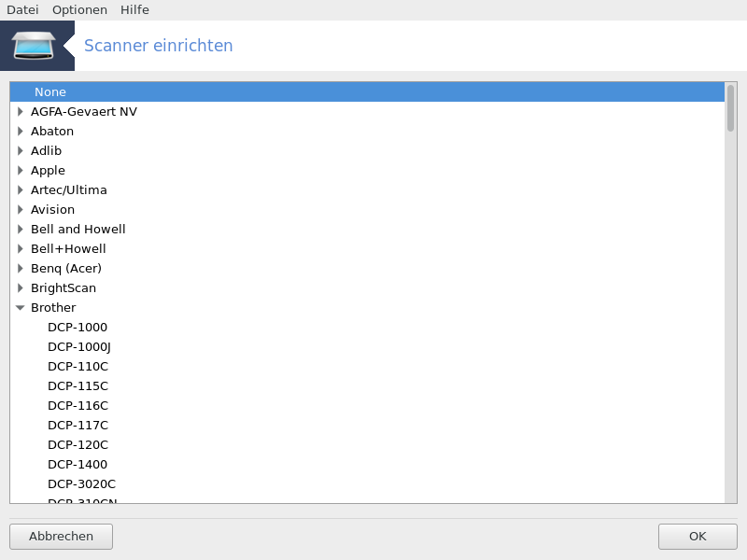This screenshot has height=560, width=747.
Task: Expand the BrightScan arrow
Action: [20, 287]
